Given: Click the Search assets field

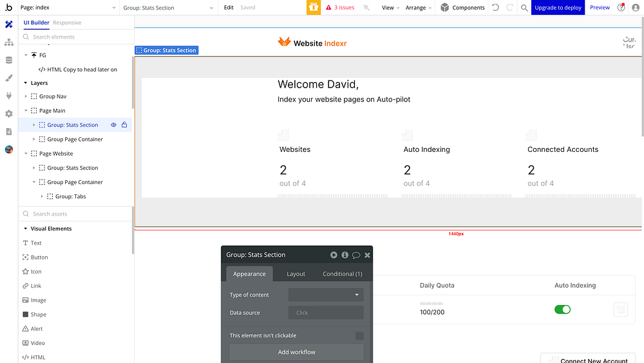Looking at the screenshot, I should (77, 214).
